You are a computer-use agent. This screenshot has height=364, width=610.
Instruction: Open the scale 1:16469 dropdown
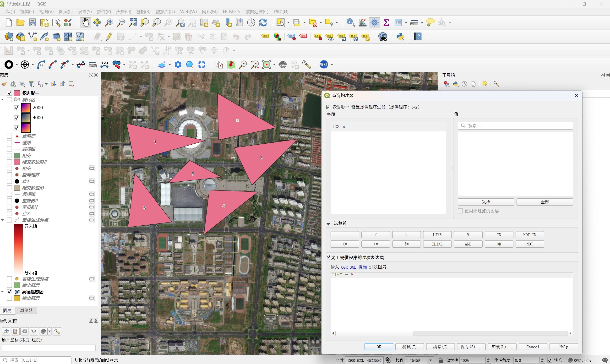pos(430,360)
